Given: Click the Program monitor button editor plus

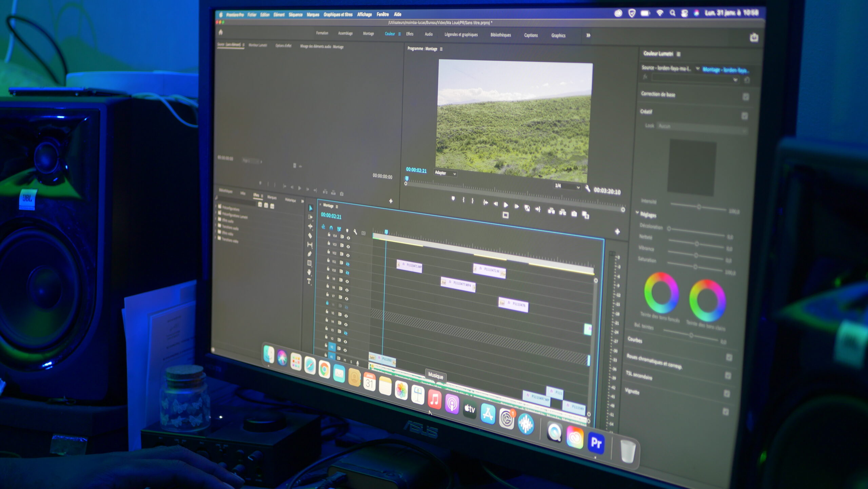Looking at the screenshot, I should [617, 231].
